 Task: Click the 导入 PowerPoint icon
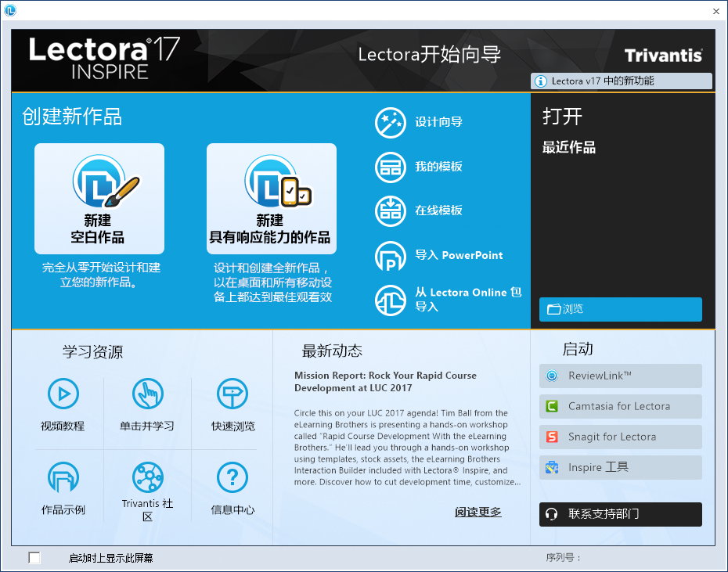(x=391, y=256)
